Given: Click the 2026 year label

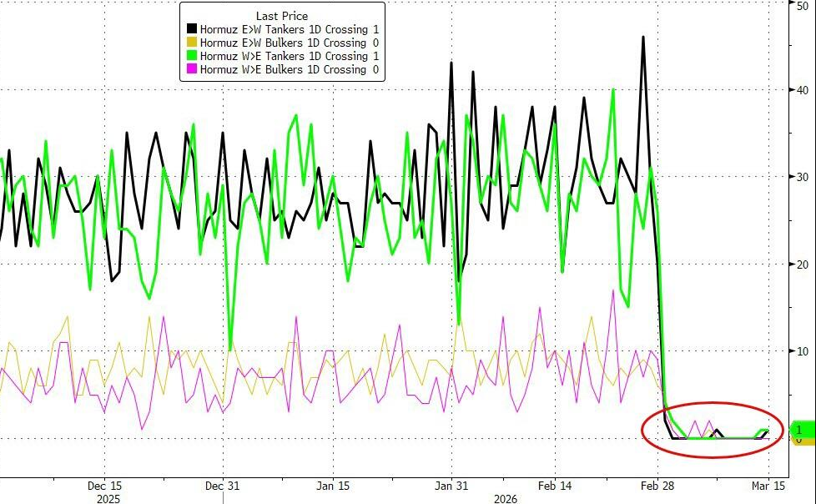Looking at the screenshot, I should 506,499.
